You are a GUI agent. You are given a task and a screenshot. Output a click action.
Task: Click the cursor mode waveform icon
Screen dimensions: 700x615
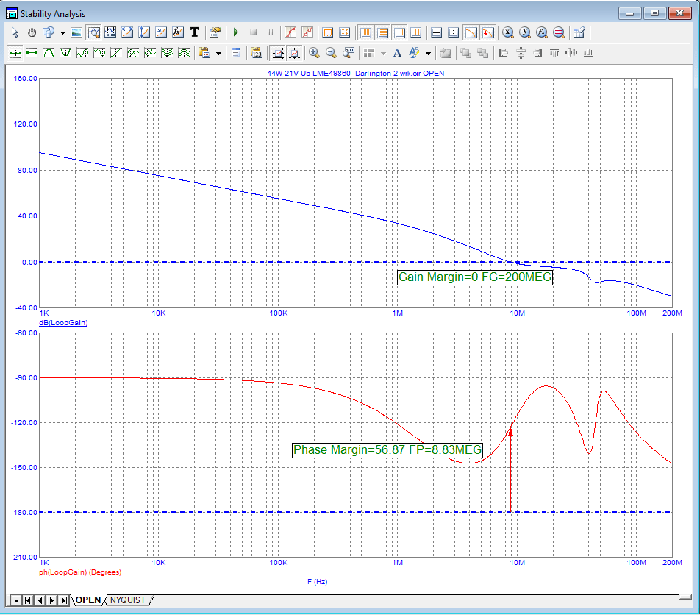[110, 32]
